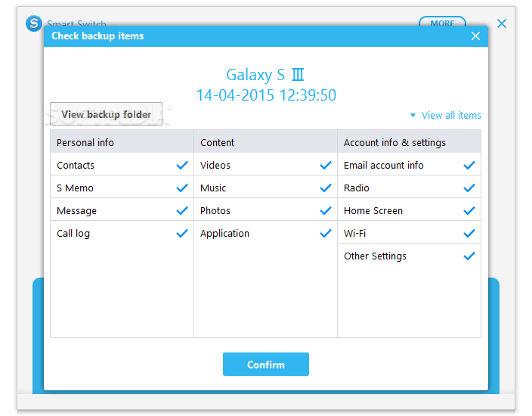Click the Videos label
The width and height of the screenshot is (532, 416).
[215, 166]
